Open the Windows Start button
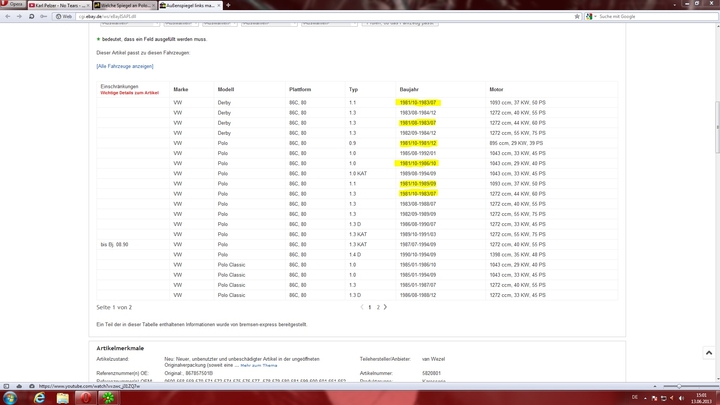 (10, 398)
